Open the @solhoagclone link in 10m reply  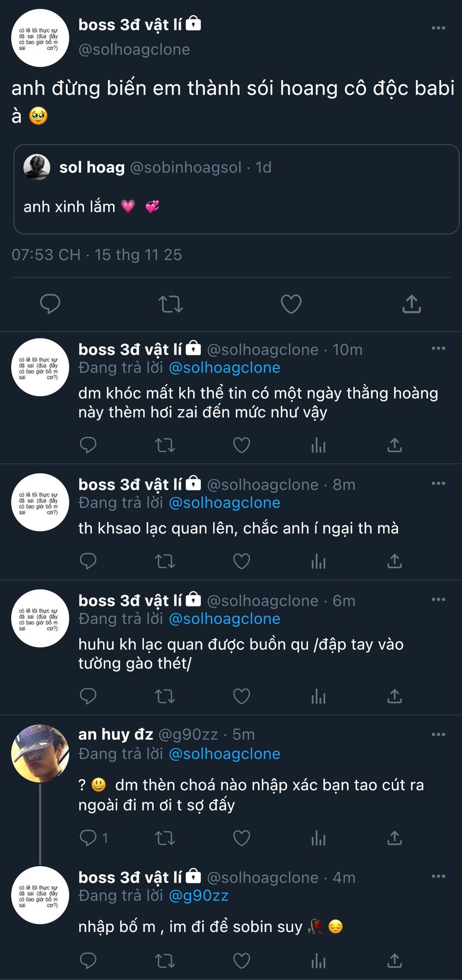coord(225,368)
